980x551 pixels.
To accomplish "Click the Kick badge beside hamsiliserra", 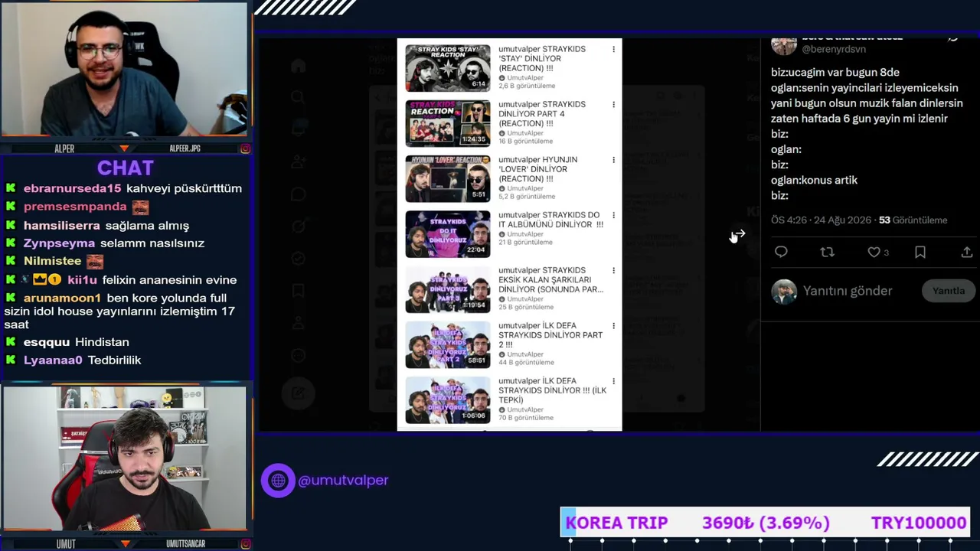I will point(11,225).
